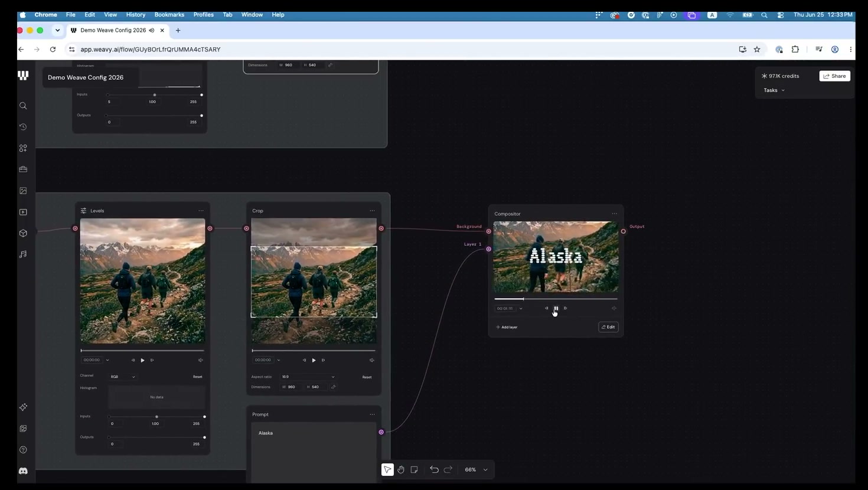Image resolution: width=868 pixels, height=490 pixels.
Task: Play the Levels node video
Action: 142,360
